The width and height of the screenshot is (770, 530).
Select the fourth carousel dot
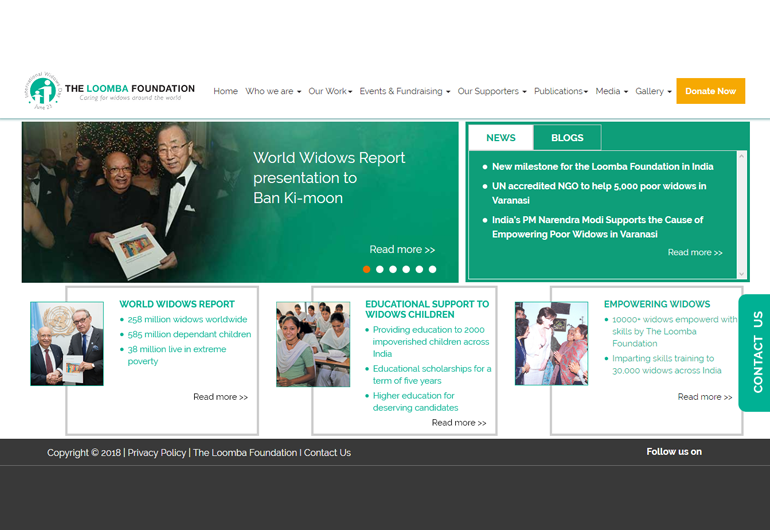406,269
